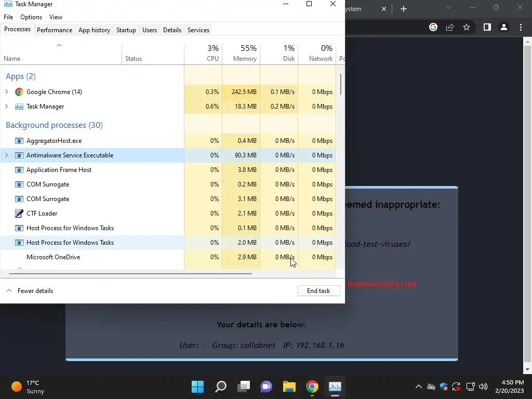Expand the Task Manager process group
532x399 pixels.
click(6, 107)
